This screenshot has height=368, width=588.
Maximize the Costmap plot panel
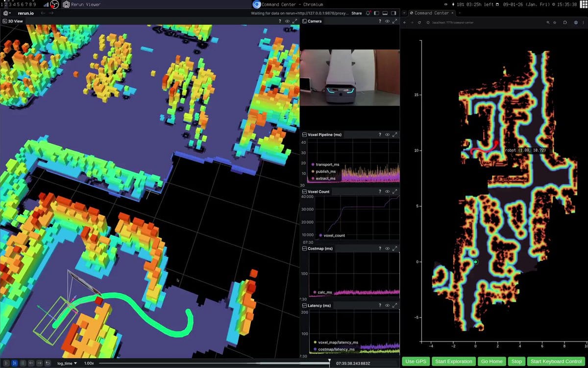click(394, 249)
